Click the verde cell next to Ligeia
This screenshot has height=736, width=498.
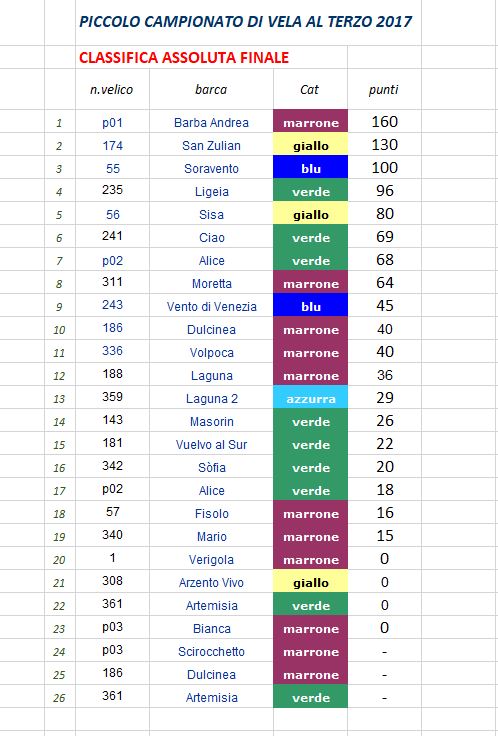310,190
